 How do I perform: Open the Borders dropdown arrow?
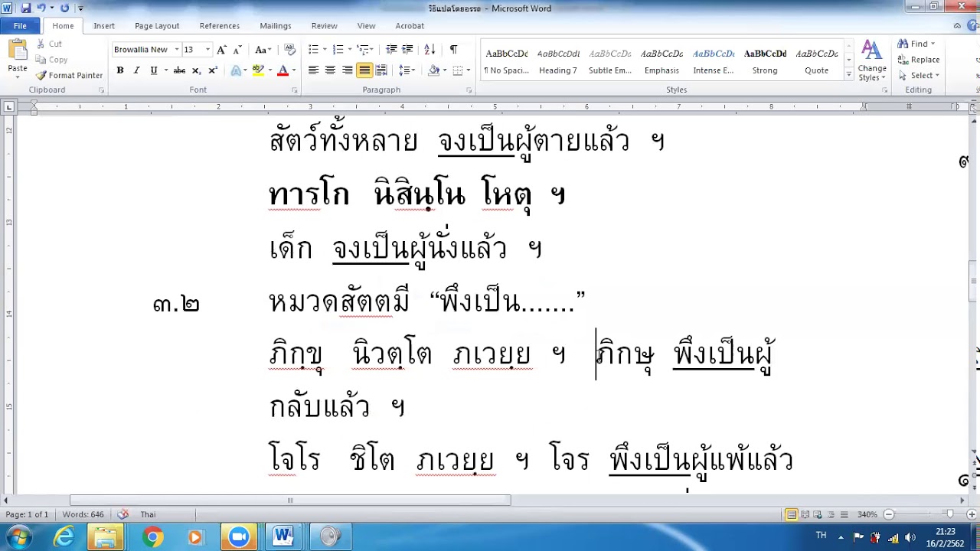[x=469, y=70]
